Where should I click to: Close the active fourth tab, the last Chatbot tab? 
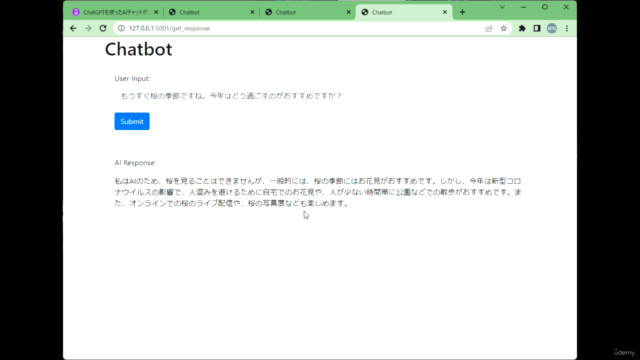(x=445, y=12)
